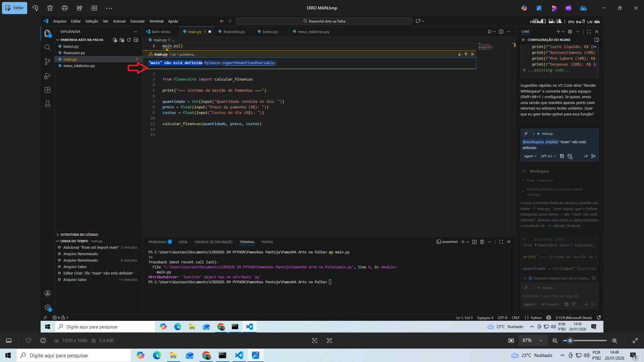Screen dimensions: 644x362
Task: Click the share icon in top toolbar
Action: (79, 8)
